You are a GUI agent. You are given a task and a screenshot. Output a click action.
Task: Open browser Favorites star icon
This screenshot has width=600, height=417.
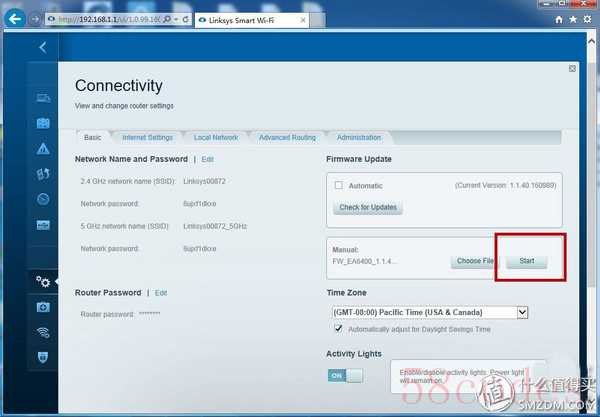[x=573, y=19]
